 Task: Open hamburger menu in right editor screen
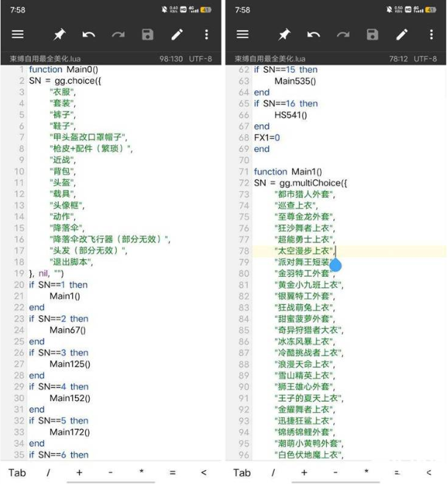(242, 35)
